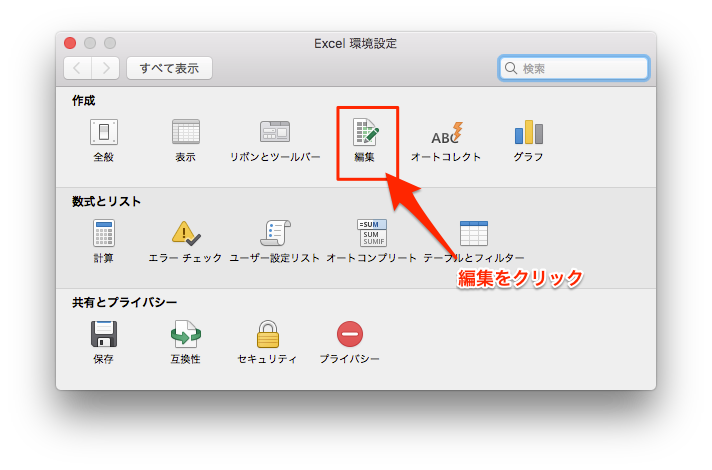Image resolution: width=712 pixels, height=470 pixels.
Task: Click the 作成 section heading
Action: (84, 101)
